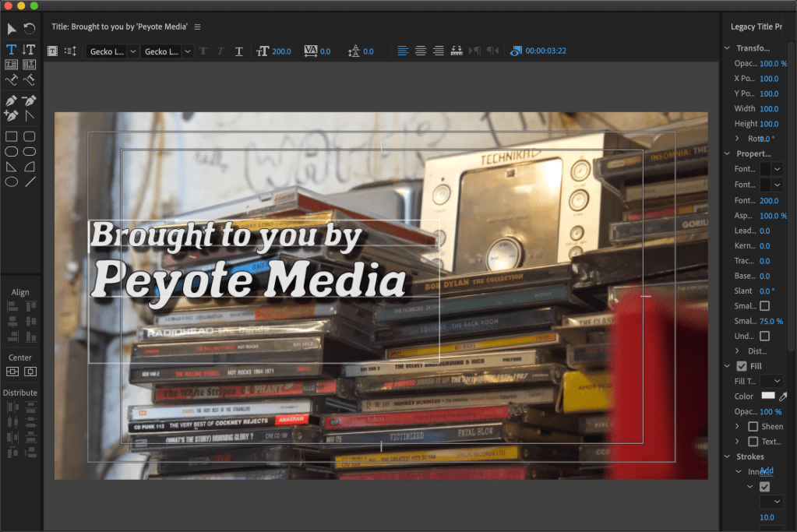Pick the Pen tool
The image size is (797, 532).
click(x=12, y=100)
